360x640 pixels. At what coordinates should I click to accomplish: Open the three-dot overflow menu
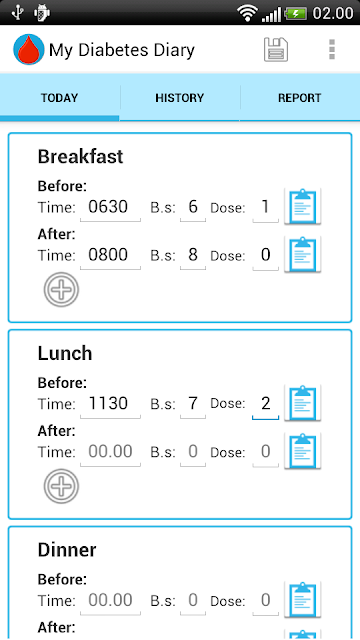click(x=332, y=50)
